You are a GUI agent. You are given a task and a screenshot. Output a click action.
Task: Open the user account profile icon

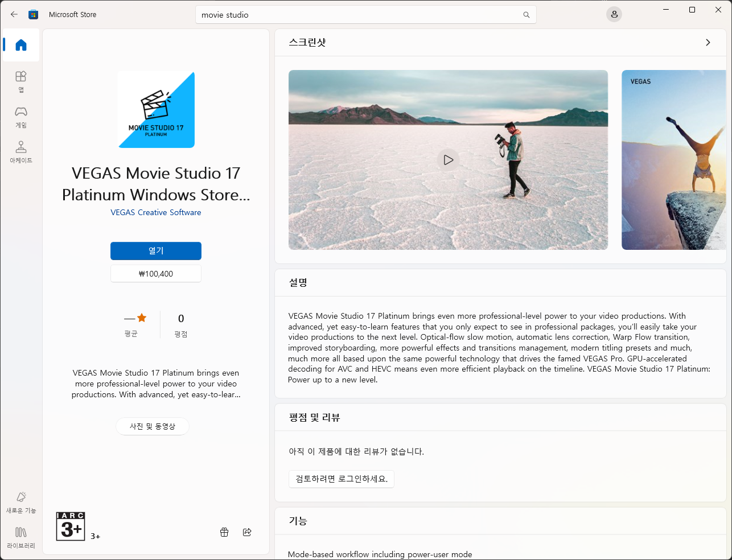(x=614, y=15)
